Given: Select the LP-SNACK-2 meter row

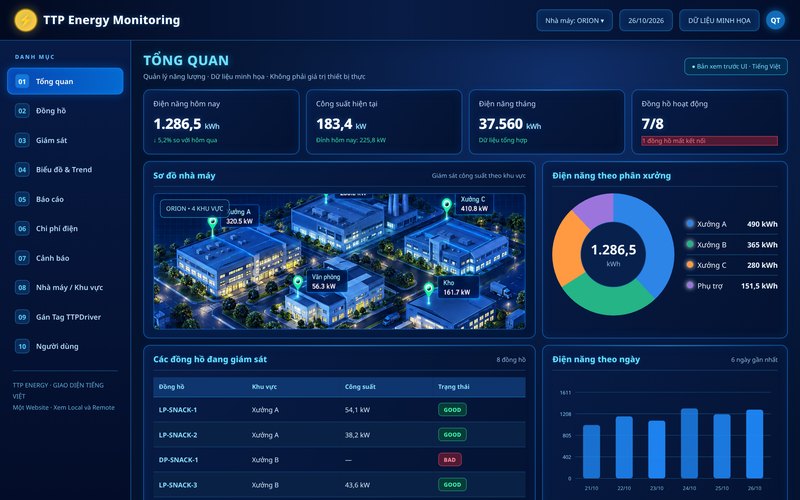Looking at the screenshot, I should click(339, 435).
